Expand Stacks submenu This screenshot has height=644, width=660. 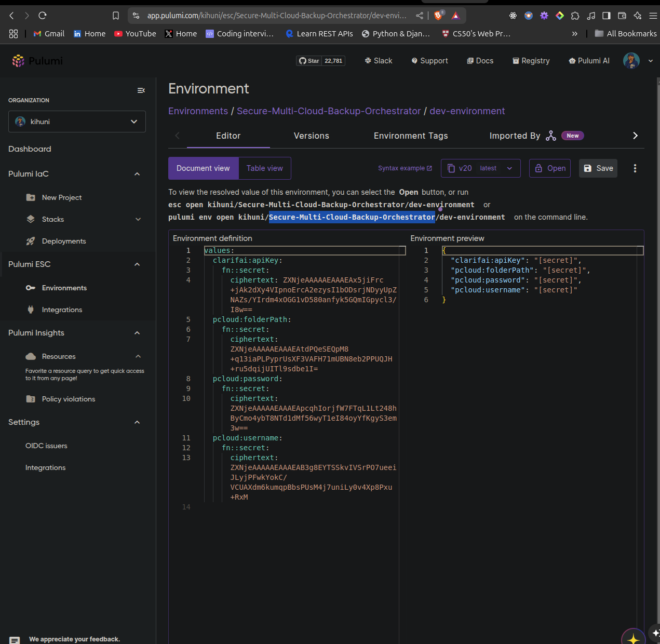pyautogui.click(x=138, y=219)
